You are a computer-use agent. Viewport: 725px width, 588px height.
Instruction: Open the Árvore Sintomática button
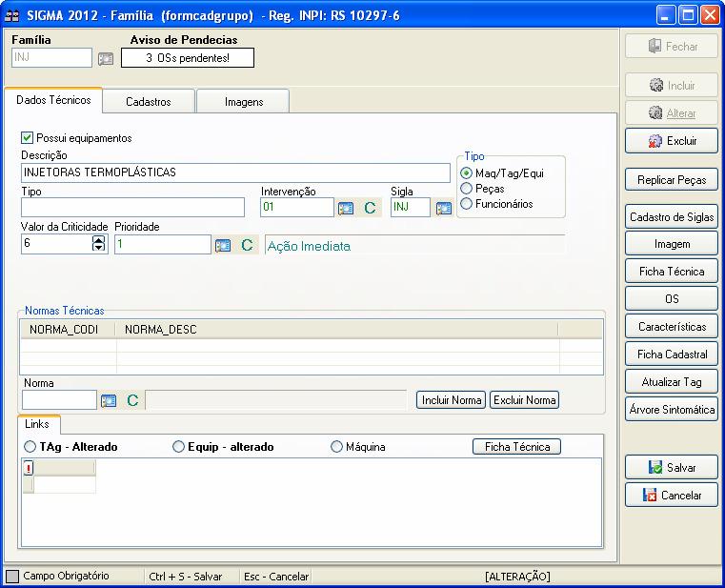672,410
